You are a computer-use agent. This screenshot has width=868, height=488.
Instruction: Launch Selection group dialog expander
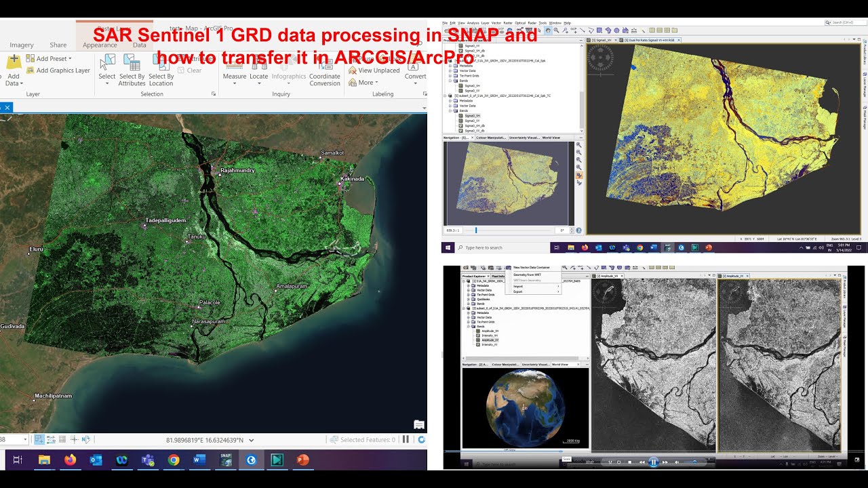point(214,94)
